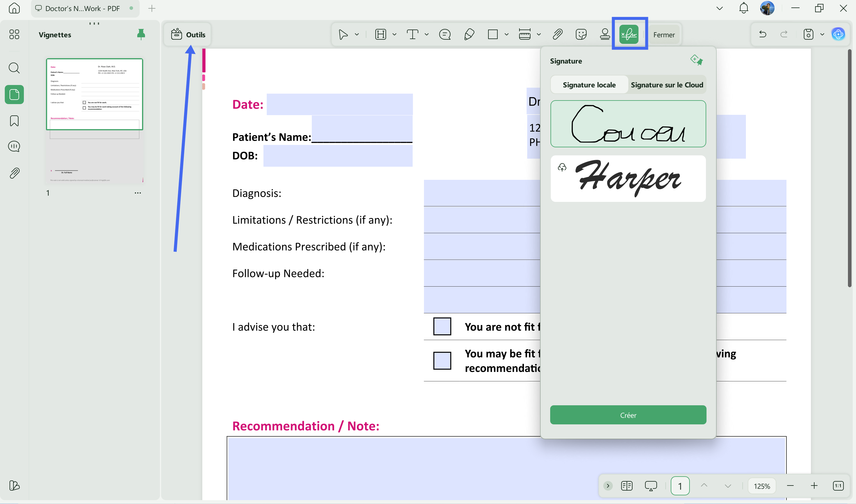The width and height of the screenshot is (856, 504).
Task: Click the page number field
Action: 680,486
